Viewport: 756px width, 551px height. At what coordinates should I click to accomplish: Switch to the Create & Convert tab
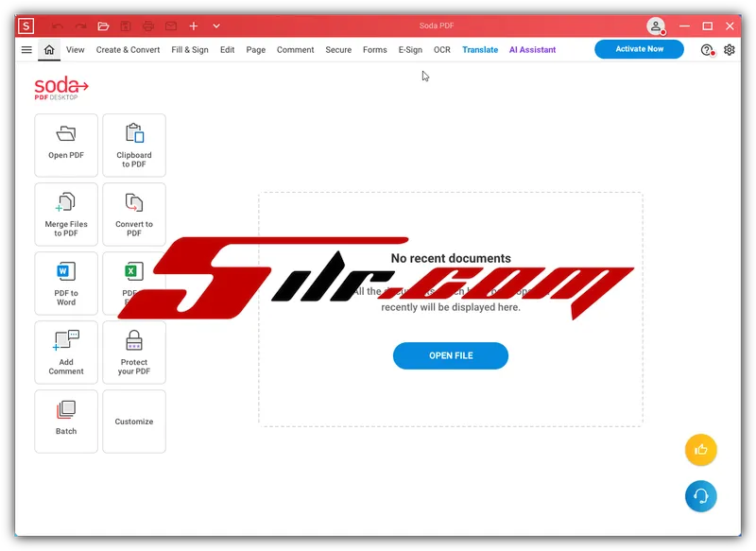click(x=128, y=50)
